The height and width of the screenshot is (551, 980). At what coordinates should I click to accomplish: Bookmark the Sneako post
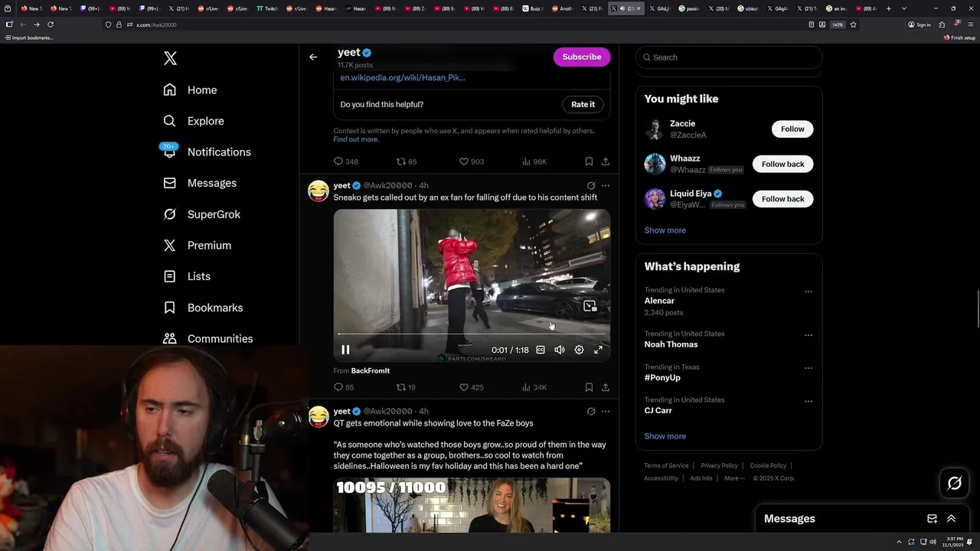click(589, 387)
